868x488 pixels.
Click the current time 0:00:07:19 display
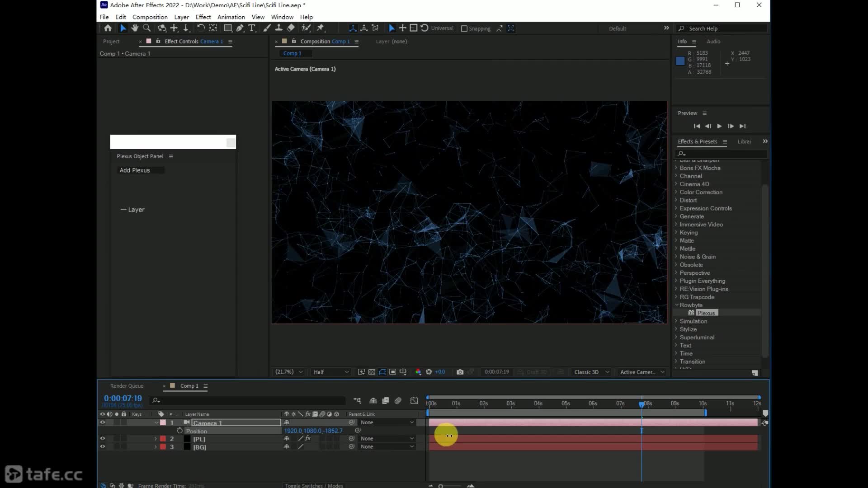[x=123, y=398]
